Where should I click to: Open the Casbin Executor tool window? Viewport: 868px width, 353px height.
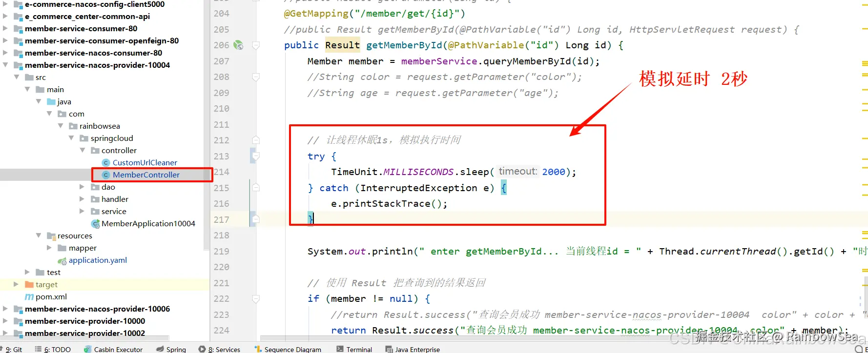coord(113,349)
